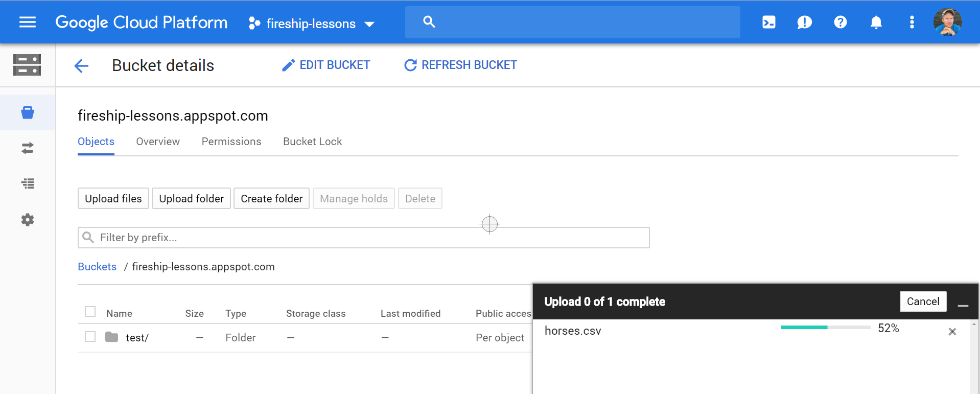Open the Storage browser bucket icon
The width and height of the screenshot is (980, 394).
click(28, 112)
